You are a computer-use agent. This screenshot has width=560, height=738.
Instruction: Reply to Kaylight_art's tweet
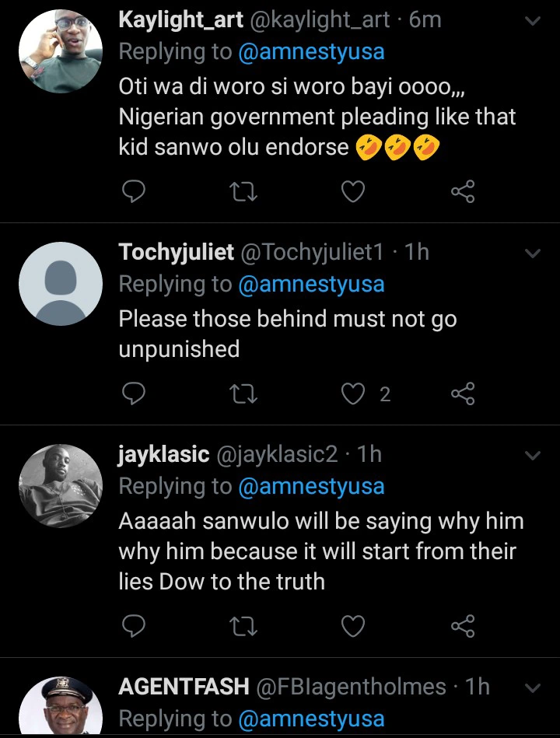pos(134,191)
